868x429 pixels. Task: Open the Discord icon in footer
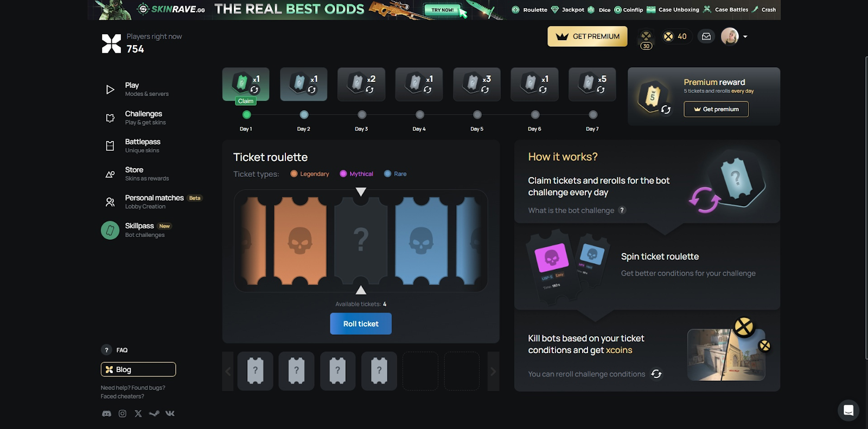pyautogui.click(x=107, y=413)
